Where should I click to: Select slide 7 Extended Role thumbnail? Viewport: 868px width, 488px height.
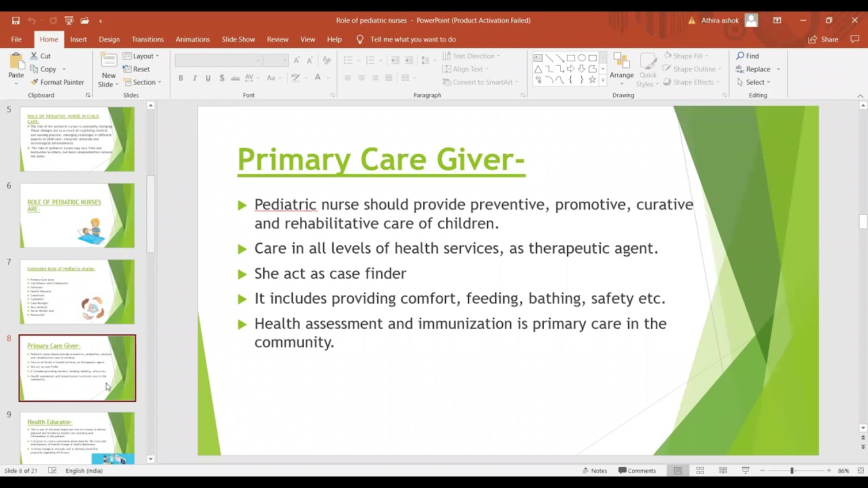tap(77, 291)
